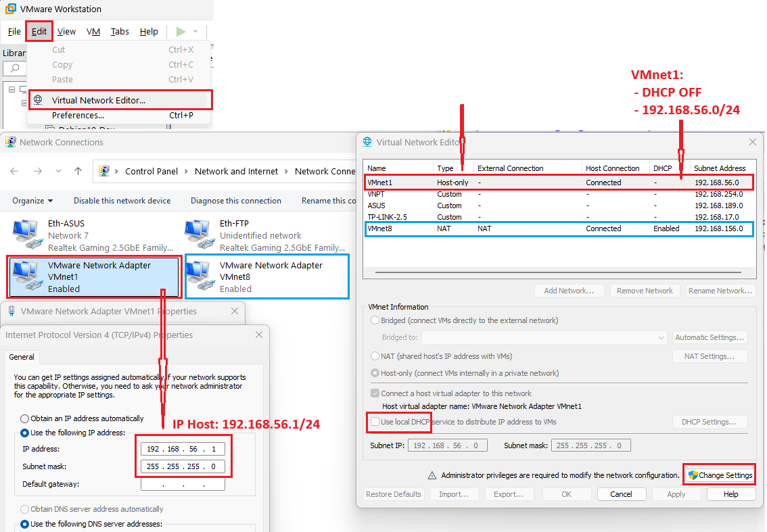Choose Virtual Network Editor from the Edit menu
This screenshot has width=767, height=532.
(x=120, y=100)
